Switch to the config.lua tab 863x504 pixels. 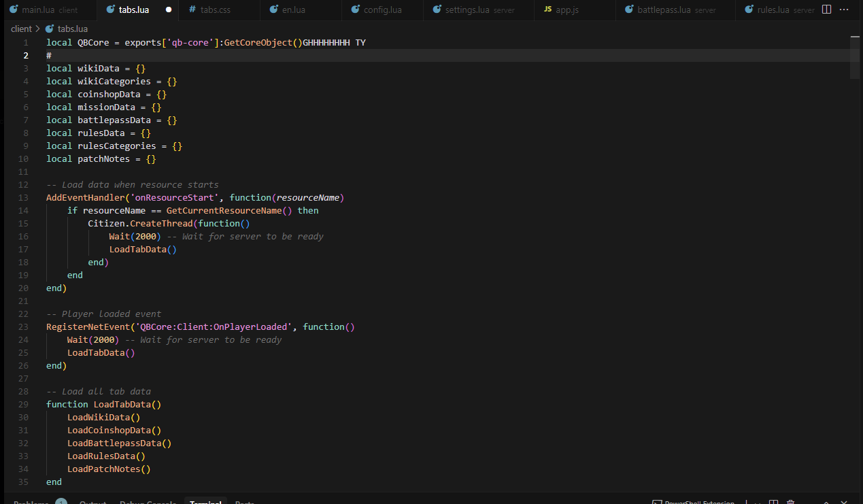pos(382,10)
